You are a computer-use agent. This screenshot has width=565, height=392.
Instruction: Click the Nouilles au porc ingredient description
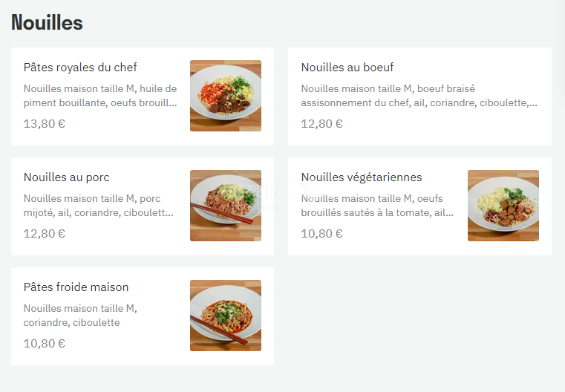99,206
